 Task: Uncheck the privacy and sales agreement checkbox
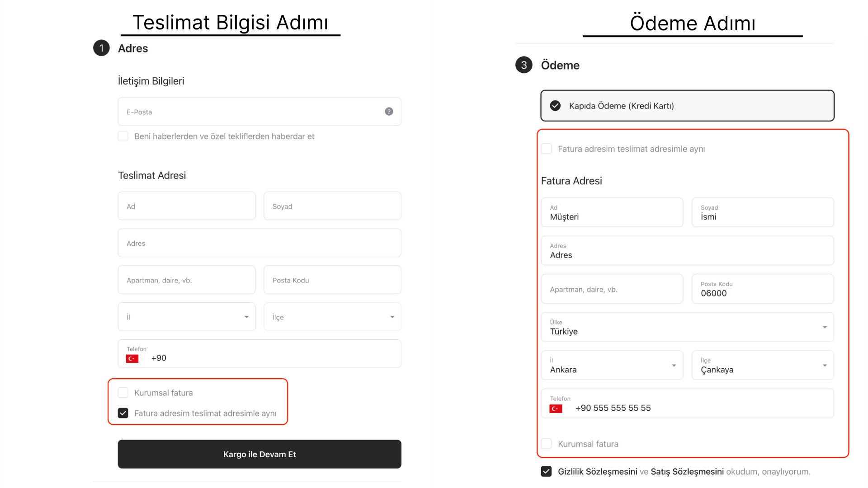pyautogui.click(x=546, y=471)
